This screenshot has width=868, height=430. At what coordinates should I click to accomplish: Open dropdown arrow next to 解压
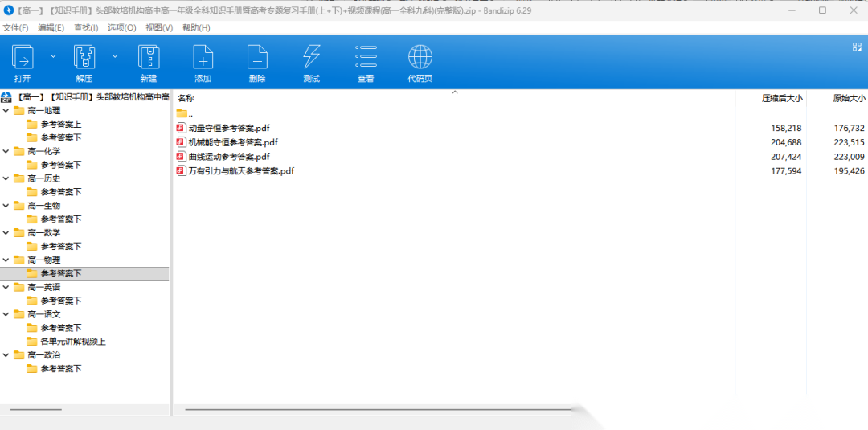[115, 56]
